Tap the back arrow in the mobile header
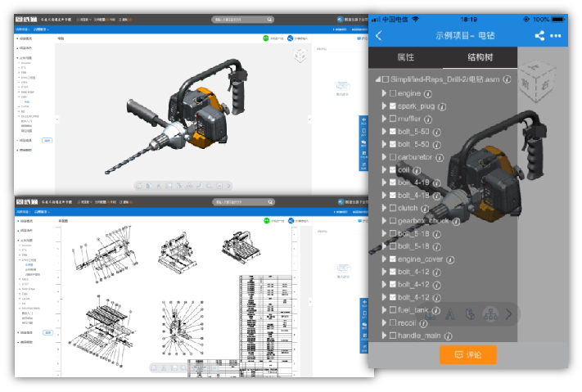 pyautogui.click(x=379, y=36)
